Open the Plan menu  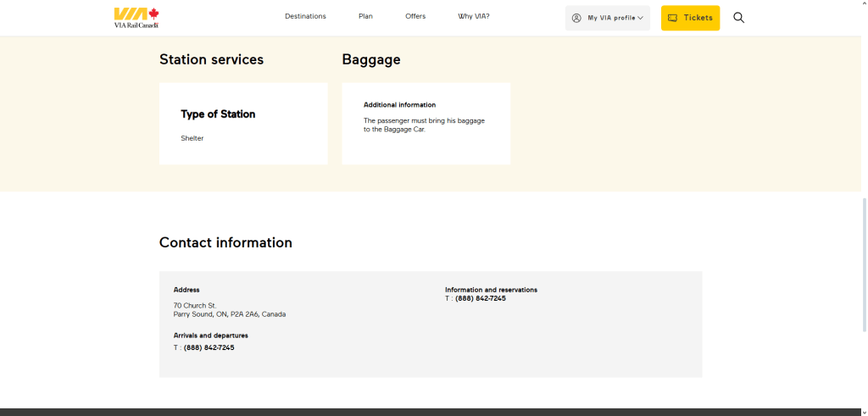click(365, 16)
